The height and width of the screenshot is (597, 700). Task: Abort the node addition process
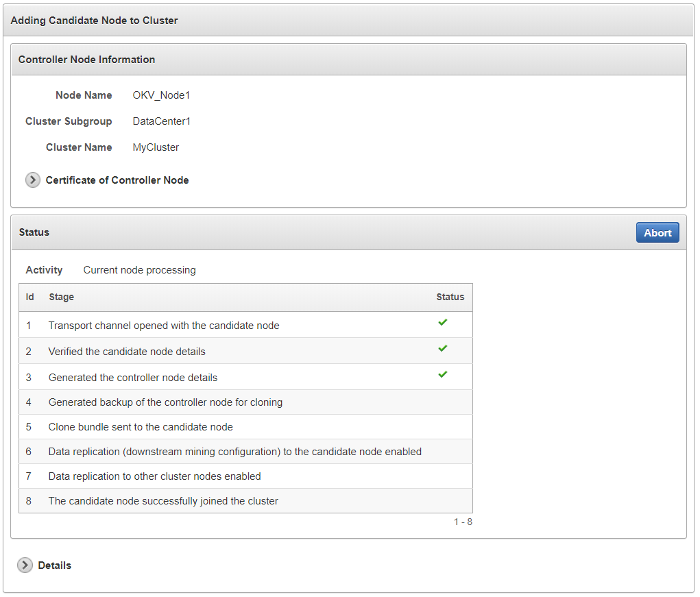[657, 233]
